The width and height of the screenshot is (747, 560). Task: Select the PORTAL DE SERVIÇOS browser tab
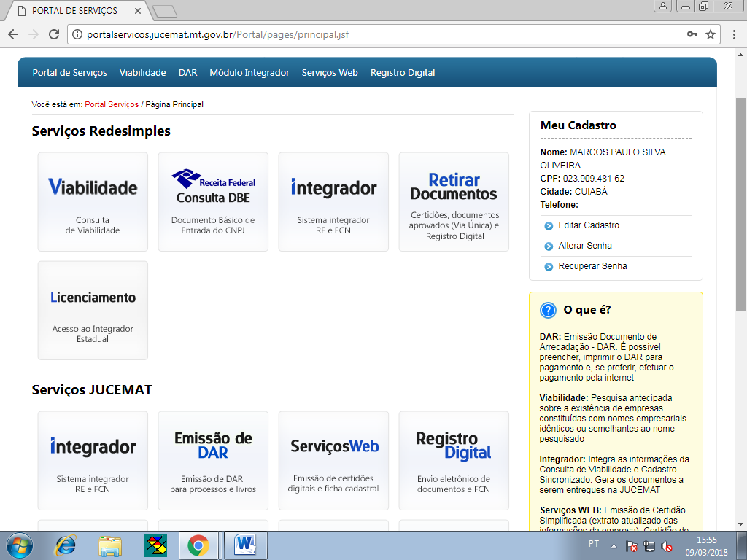[x=74, y=10]
